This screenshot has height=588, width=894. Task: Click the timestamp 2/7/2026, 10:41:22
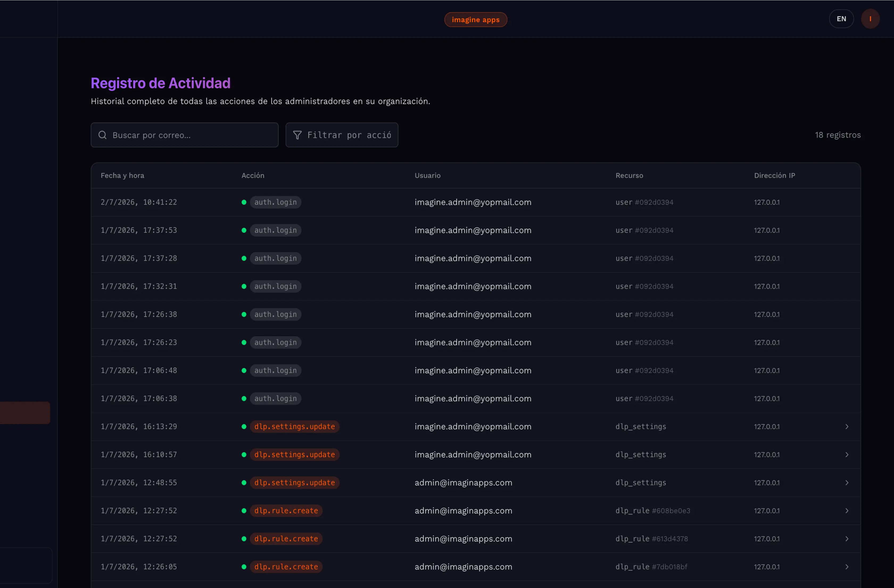point(139,202)
